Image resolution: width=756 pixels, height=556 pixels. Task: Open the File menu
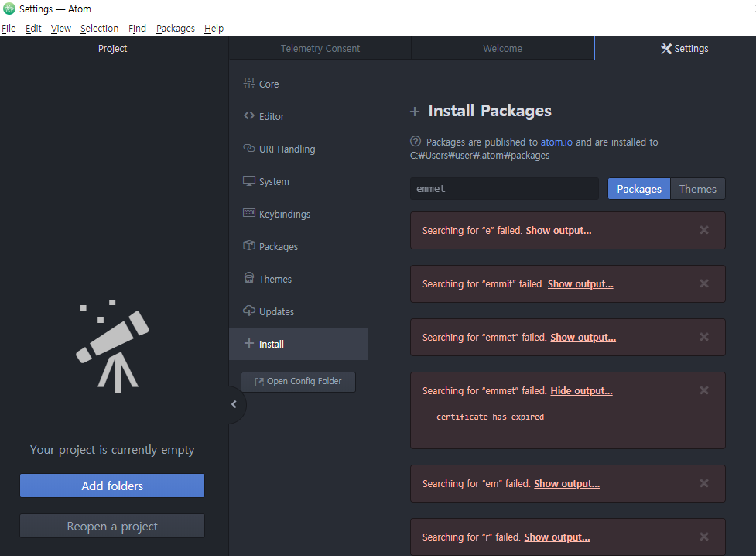pos(9,29)
